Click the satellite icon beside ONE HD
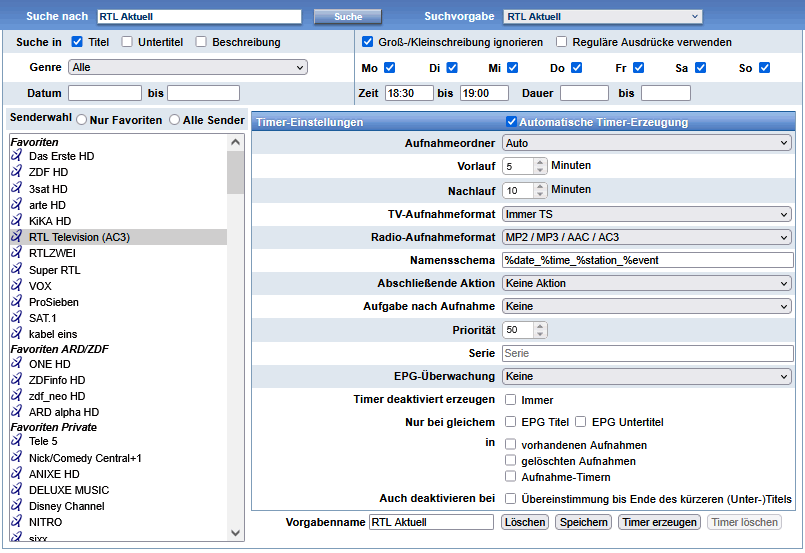 (17, 364)
